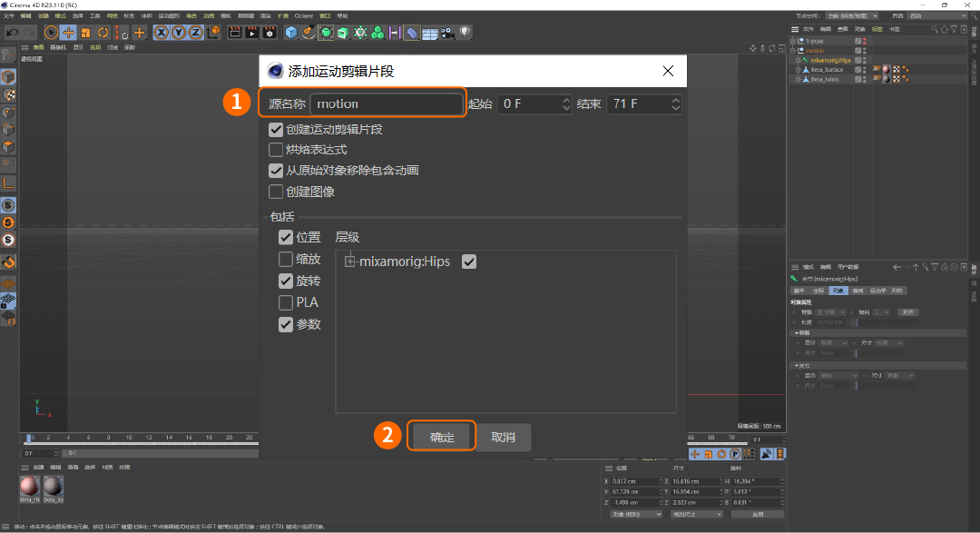Click the floor grid environment icon

tap(429, 34)
